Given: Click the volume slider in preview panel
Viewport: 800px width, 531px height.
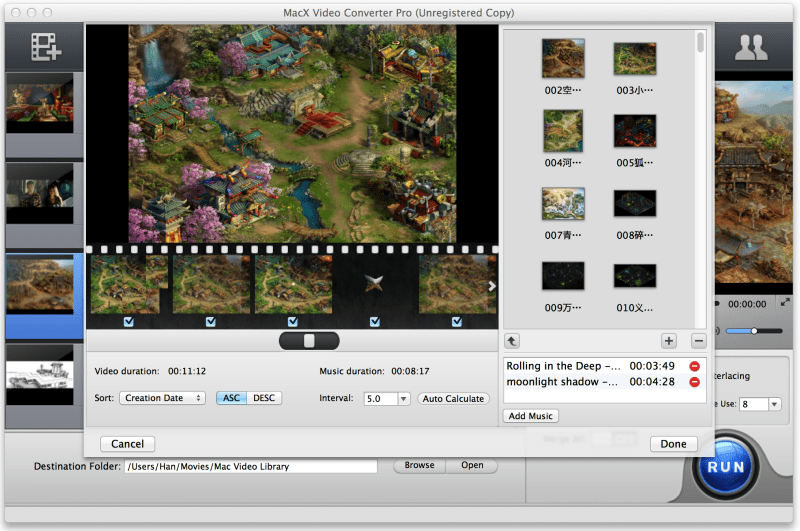Looking at the screenshot, I should 754,331.
